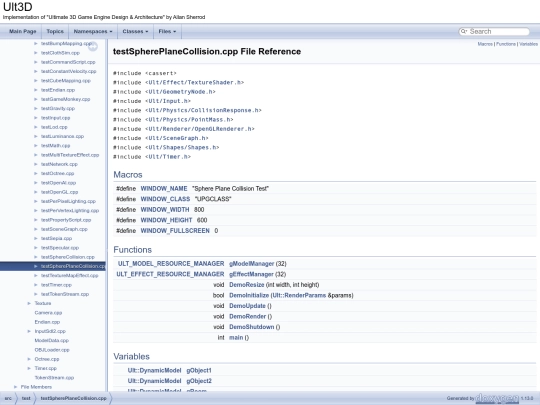Open the DemoInitialize function link

pyautogui.click(x=249, y=295)
